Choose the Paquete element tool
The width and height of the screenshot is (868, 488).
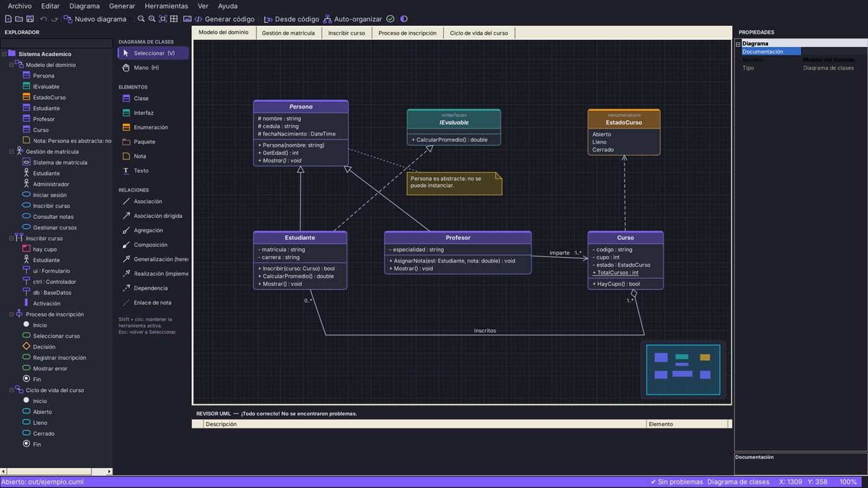pos(153,141)
